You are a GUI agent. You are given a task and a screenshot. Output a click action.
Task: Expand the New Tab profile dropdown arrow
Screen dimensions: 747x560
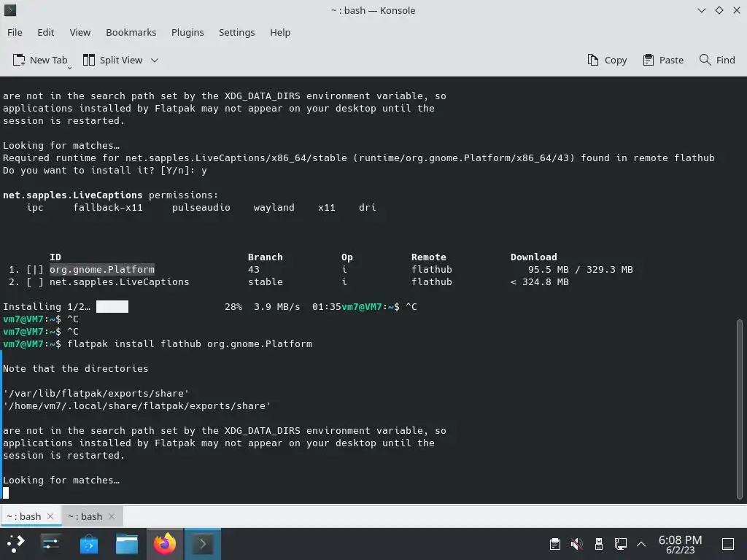coord(69,68)
